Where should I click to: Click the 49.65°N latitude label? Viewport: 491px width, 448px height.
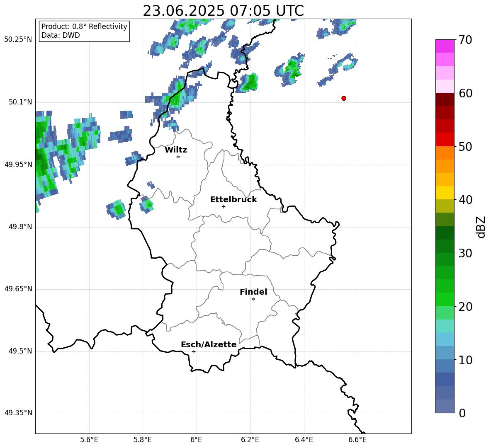tap(18, 289)
